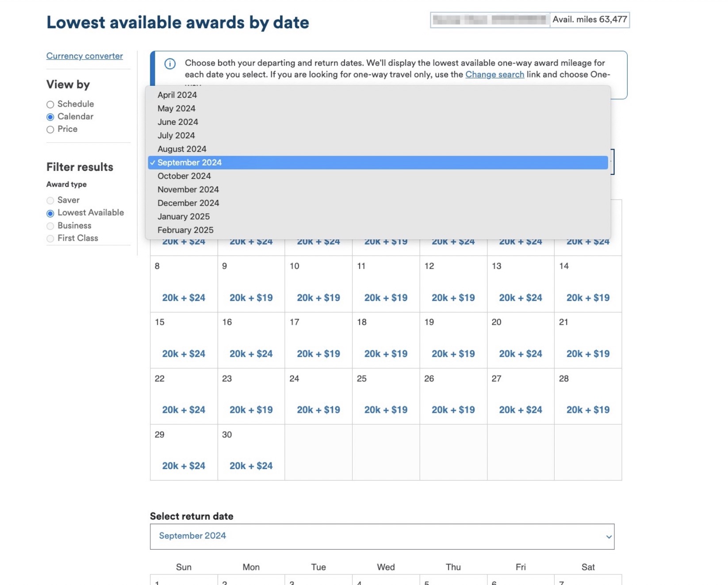
Task: Click the 20k + $24 award on September 30
Action: pyautogui.click(x=251, y=466)
